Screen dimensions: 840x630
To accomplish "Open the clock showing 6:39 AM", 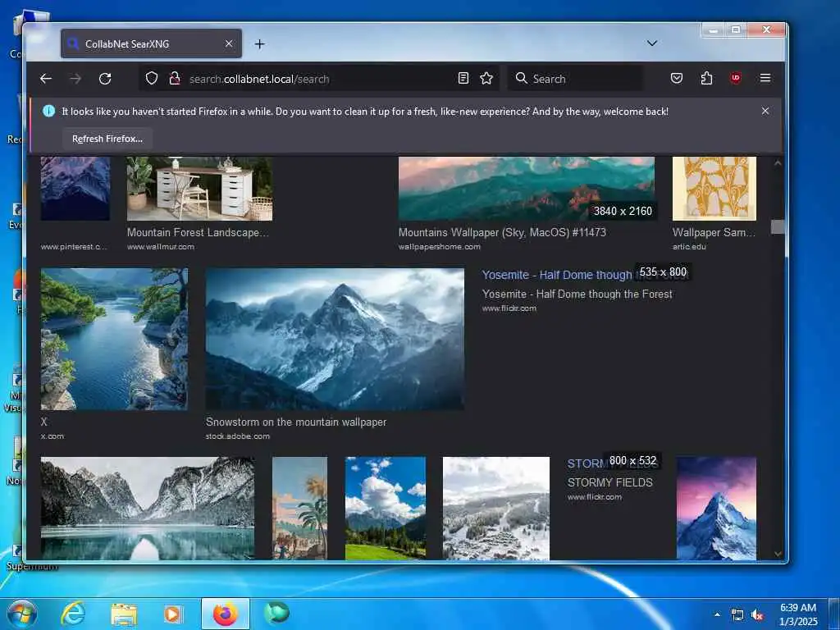I will [x=798, y=614].
